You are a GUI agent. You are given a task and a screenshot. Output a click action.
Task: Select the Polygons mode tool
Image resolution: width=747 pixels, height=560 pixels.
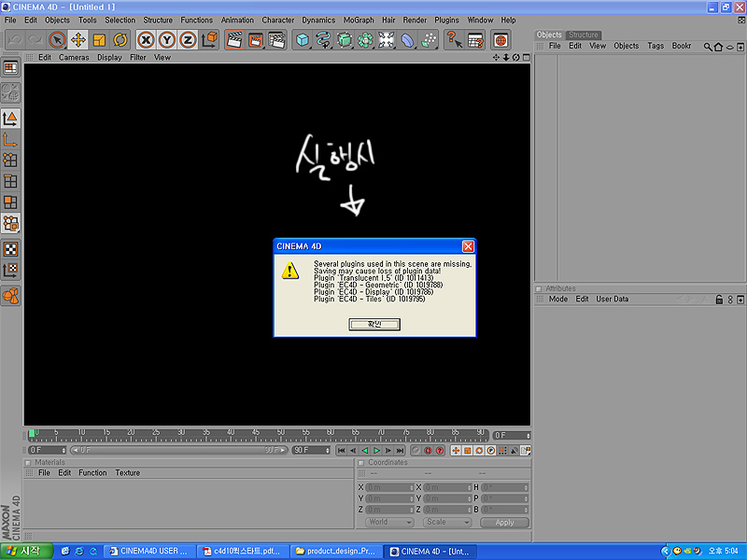pyautogui.click(x=10, y=202)
